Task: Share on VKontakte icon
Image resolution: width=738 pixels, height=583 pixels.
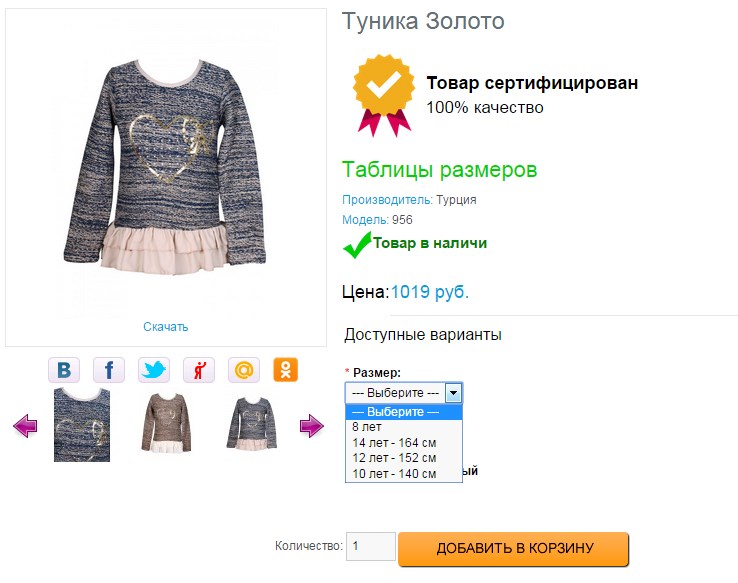Action: (x=64, y=370)
